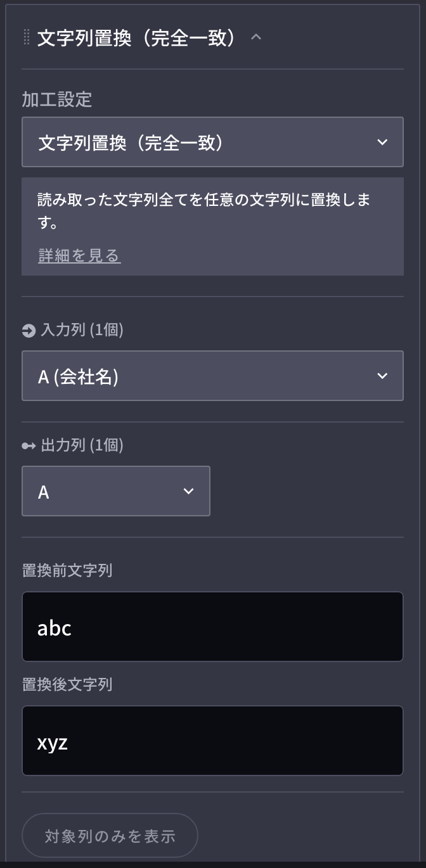426x868 pixels.
Task: Click the 置換前文字列 field label
Action: point(67,570)
